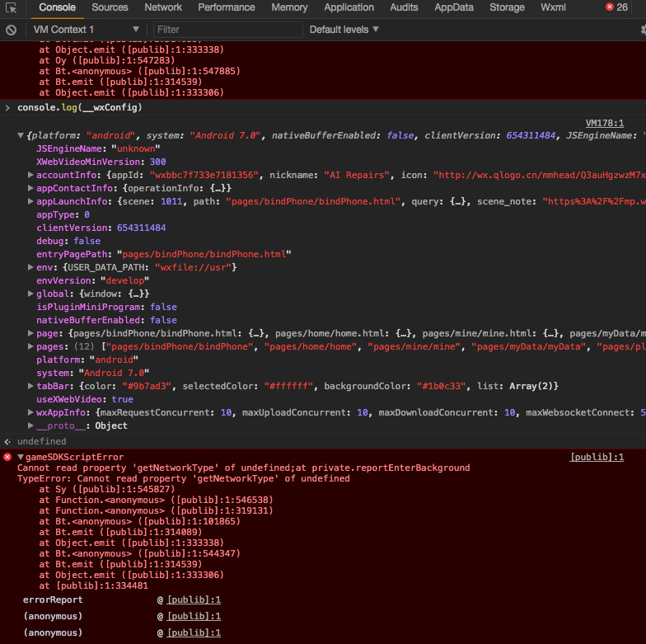Click the useXWebVideo: true row
646x644 pixels.
point(84,399)
